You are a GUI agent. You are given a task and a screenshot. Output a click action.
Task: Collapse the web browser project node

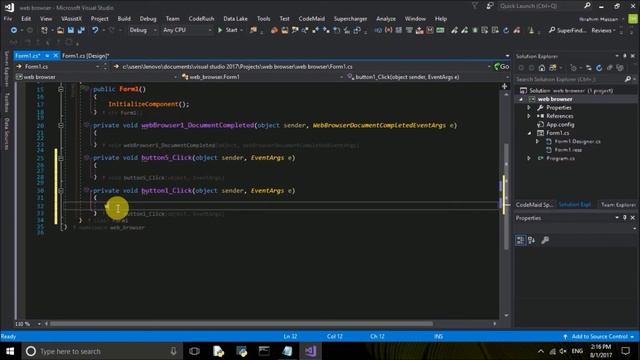[x=521, y=99]
